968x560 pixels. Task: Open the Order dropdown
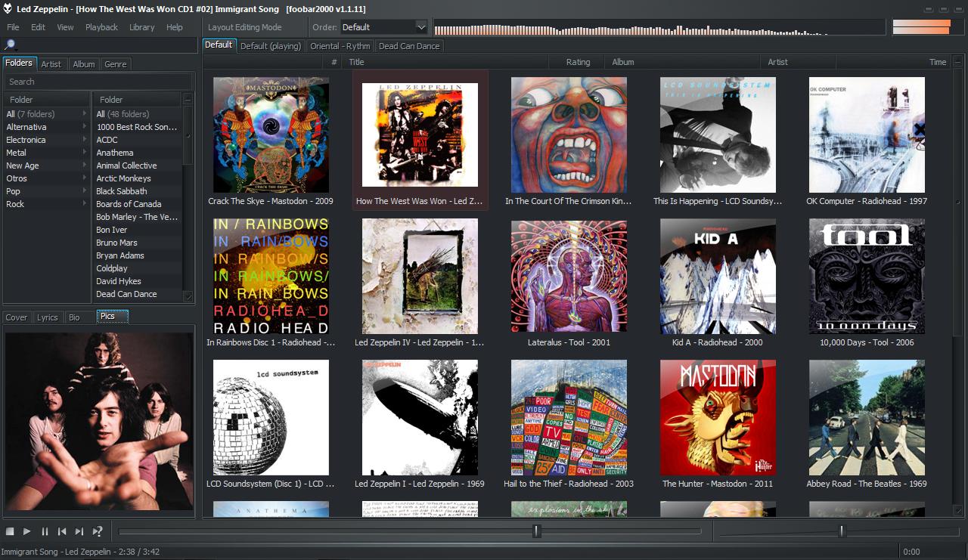click(384, 27)
